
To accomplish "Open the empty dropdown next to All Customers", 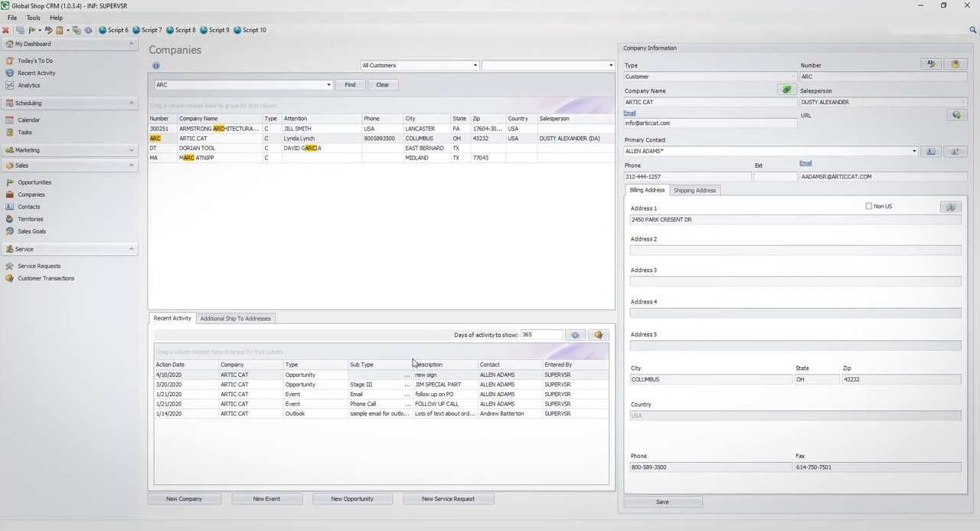I will pyautogui.click(x=610, y=65).
